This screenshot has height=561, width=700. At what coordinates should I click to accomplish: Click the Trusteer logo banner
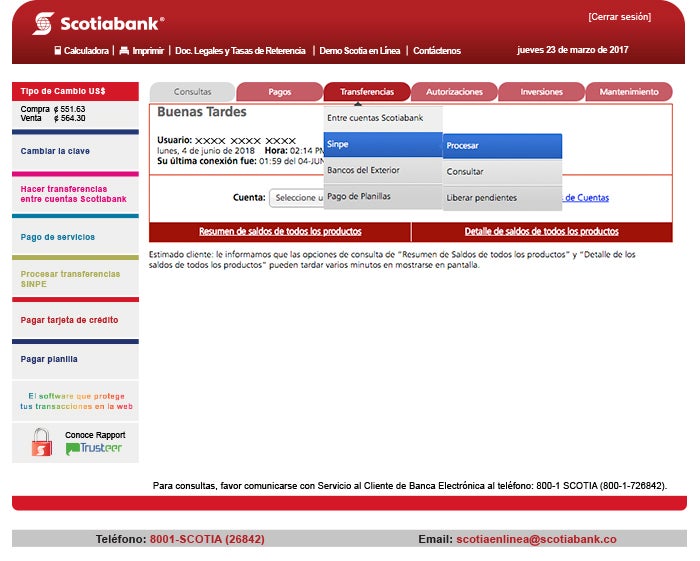click(x=94, y=449)
